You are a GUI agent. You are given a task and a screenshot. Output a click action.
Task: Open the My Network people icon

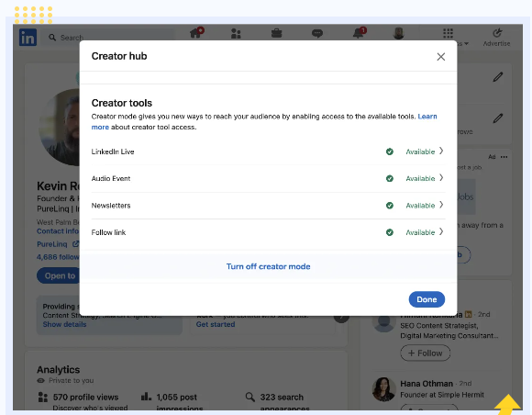pyautogui.click(x=236, y=33)
